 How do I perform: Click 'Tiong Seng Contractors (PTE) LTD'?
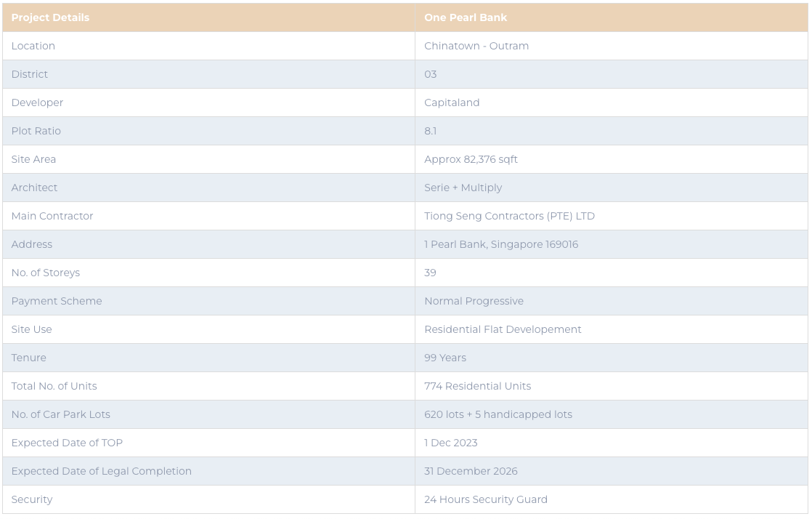coord(510,216)
